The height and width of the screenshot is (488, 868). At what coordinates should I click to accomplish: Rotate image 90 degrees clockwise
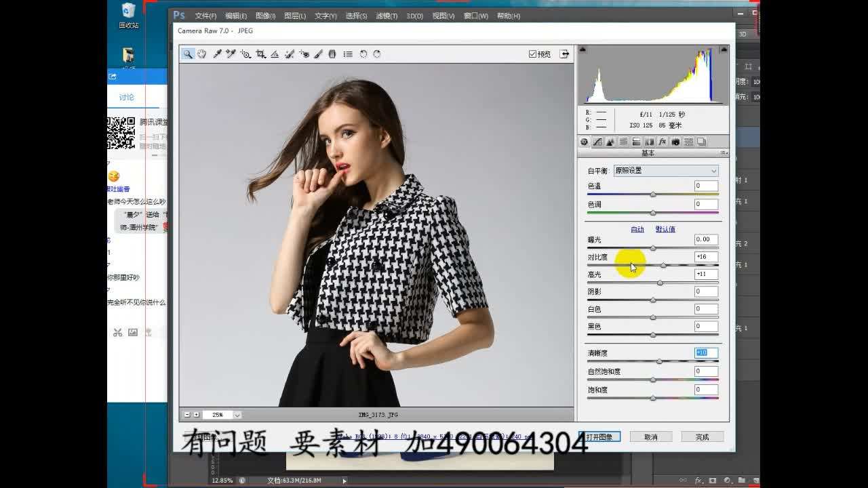(377, 54)
